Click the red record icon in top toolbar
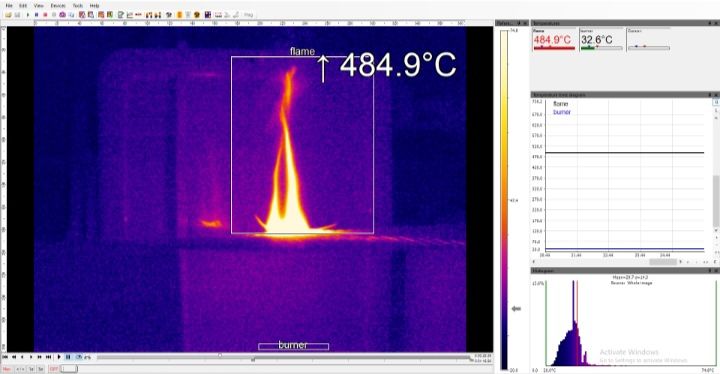This screenshot has width=720, height=374. click(45, 15)
